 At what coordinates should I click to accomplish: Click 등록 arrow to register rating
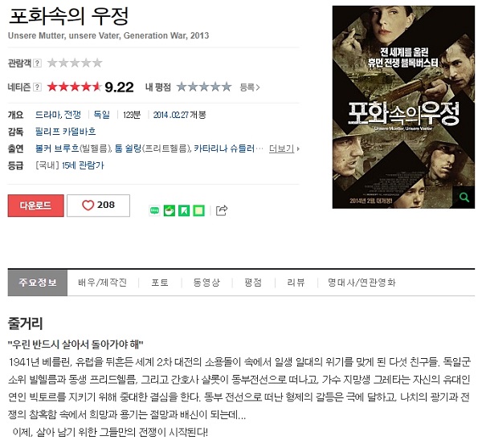pos(250,88)
